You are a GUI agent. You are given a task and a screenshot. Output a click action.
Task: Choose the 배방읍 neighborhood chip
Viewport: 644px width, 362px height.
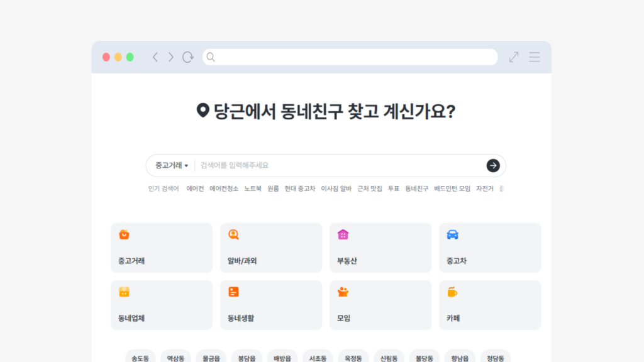coord(282,357)
